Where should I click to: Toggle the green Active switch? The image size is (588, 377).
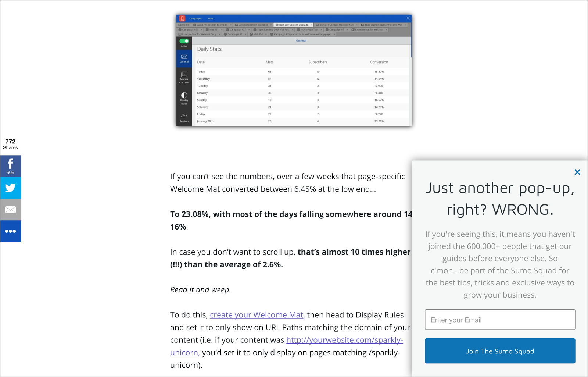pos(184,41)
